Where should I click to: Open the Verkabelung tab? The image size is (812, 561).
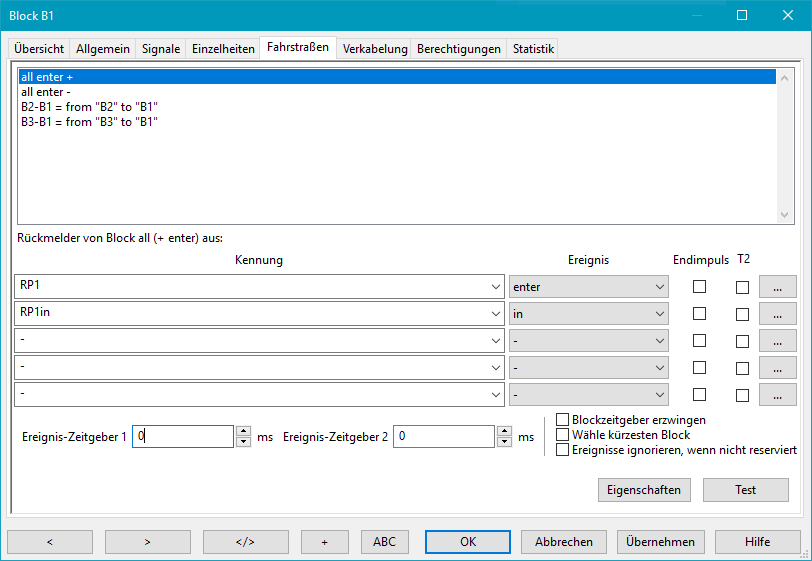(375, 48)
